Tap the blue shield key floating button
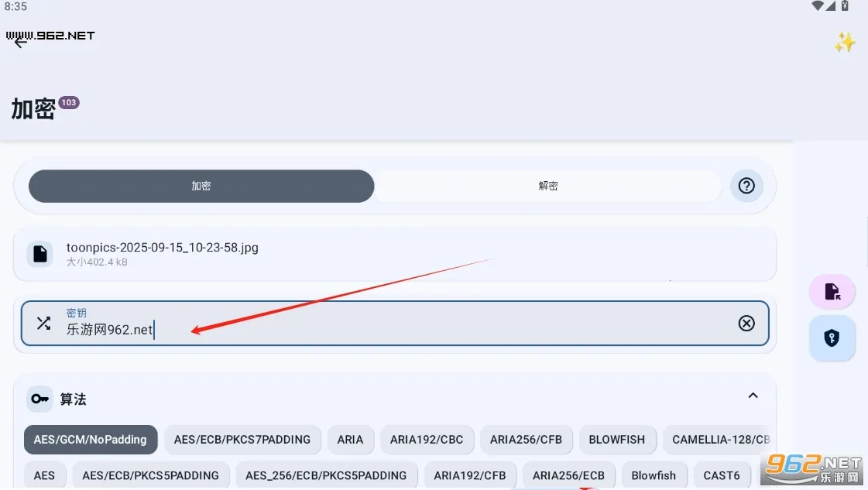The height and width of the screenshot is (490, 868). coord(832,338)
